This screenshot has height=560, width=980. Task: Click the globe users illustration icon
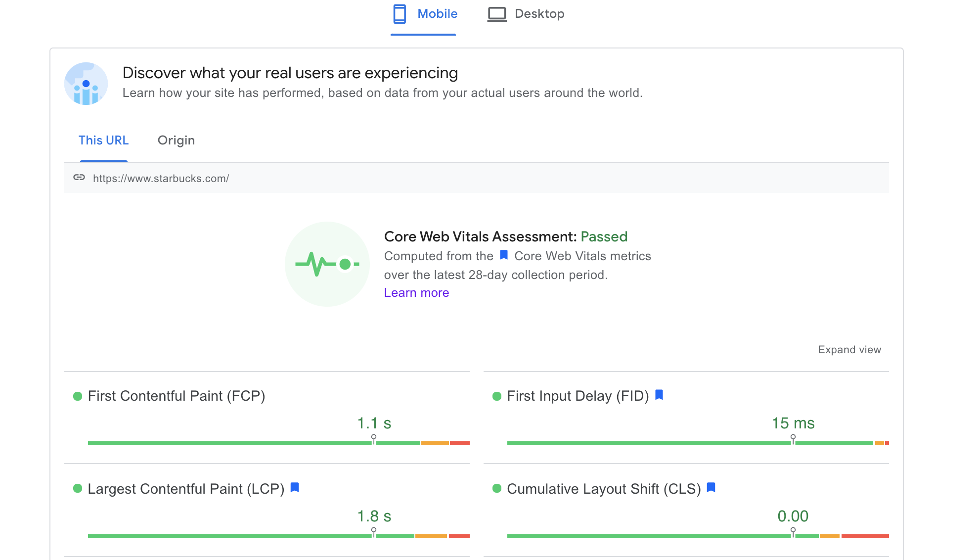86,84
